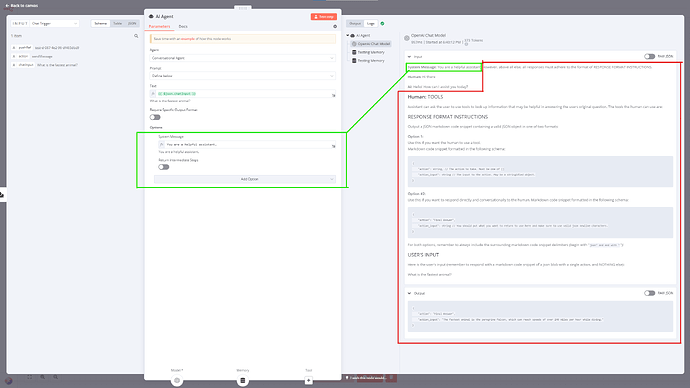The width and height of the screenshot is (690, 388).
Task: Click the input panel search icon
Action: coord(136,36)
